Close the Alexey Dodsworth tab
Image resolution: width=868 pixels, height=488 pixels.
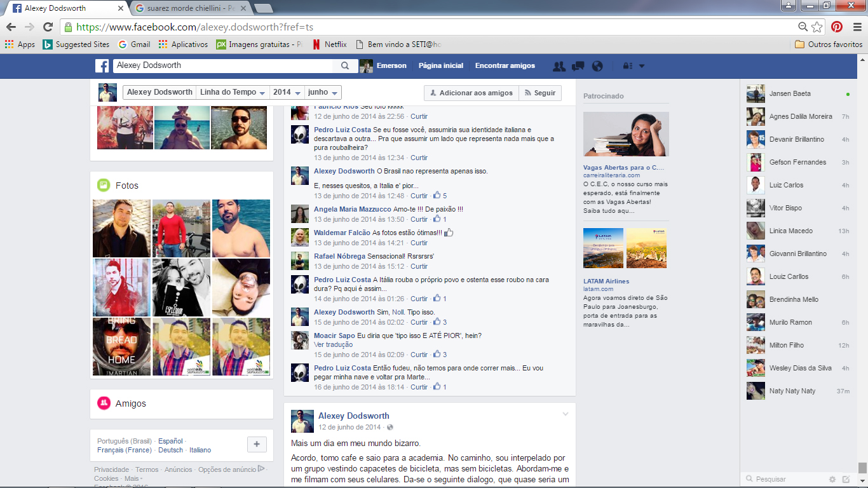point(121,8)
